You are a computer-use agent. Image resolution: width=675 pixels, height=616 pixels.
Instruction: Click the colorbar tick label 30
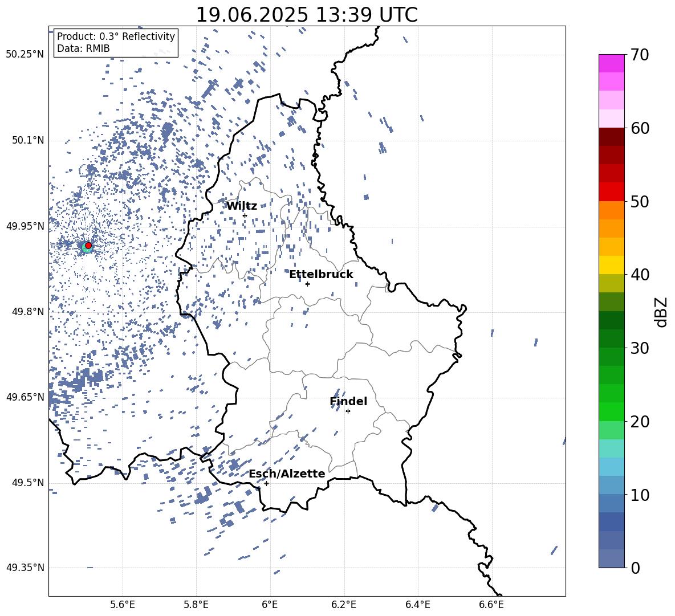pos(640,348)
